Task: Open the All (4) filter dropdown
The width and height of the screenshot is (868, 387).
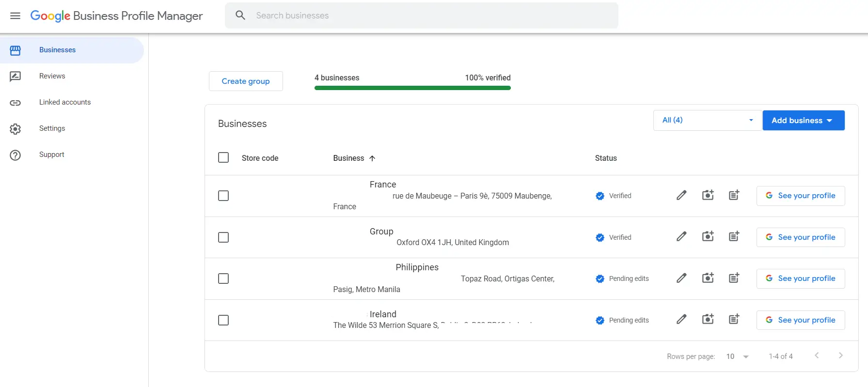Action: (708, 120)
